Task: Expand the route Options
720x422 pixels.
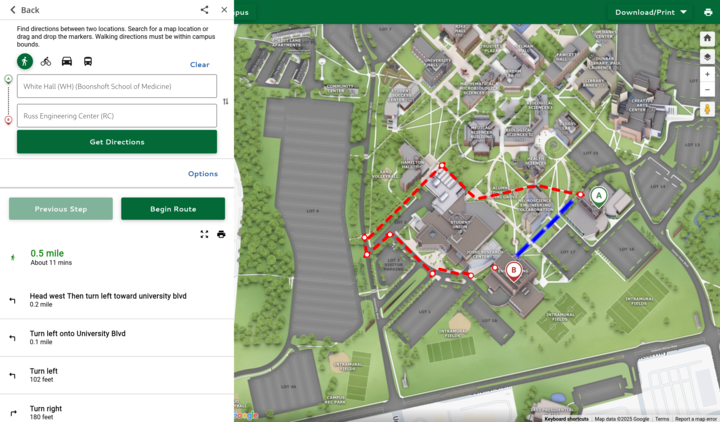Action: (202, 174)
